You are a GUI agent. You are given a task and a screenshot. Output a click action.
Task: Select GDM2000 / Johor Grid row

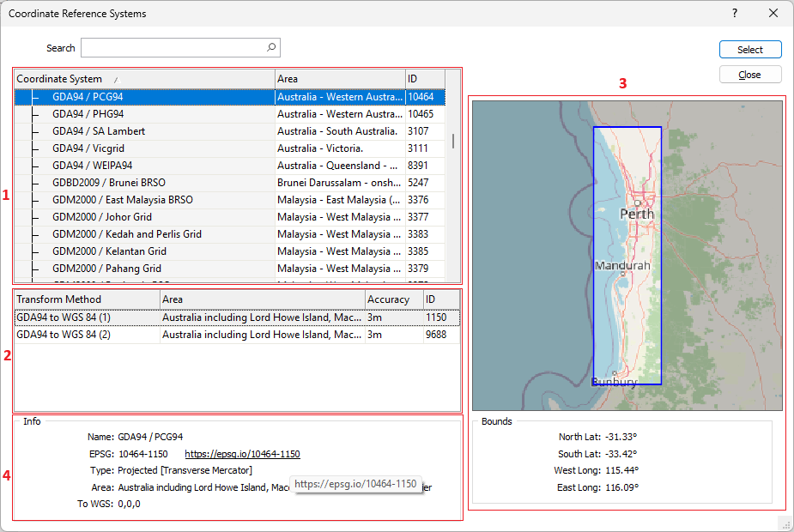coord(101,217)
